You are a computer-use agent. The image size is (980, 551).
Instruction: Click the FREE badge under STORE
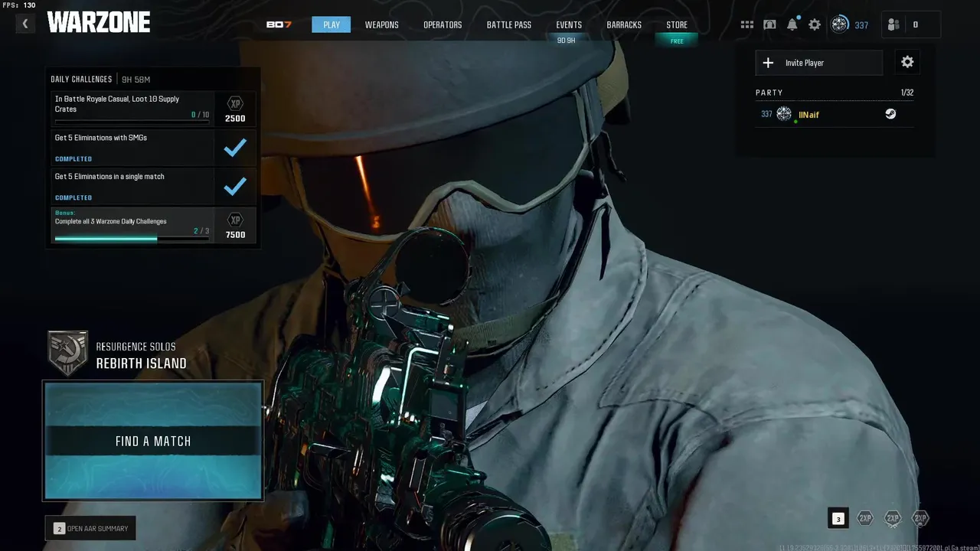[677, 41]
